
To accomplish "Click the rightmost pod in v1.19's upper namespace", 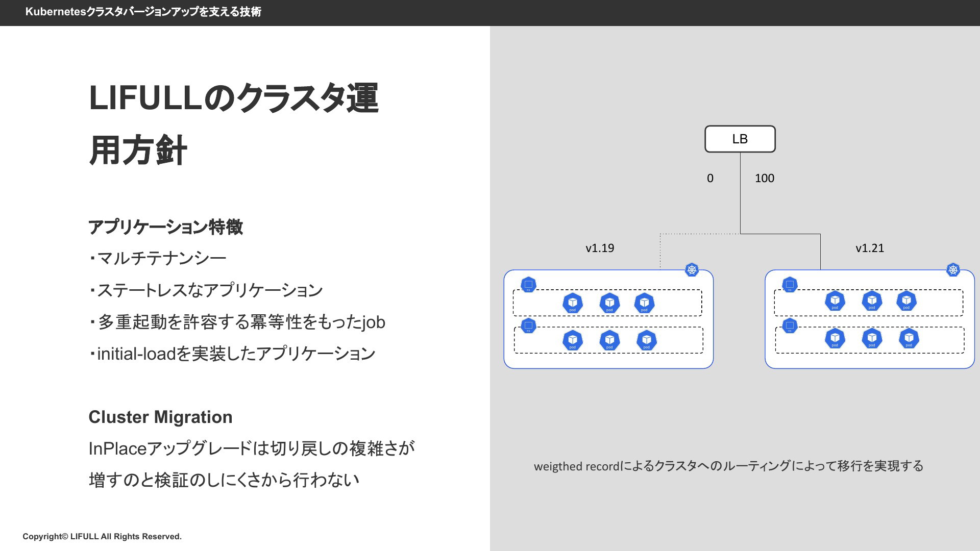I will 644,303.
